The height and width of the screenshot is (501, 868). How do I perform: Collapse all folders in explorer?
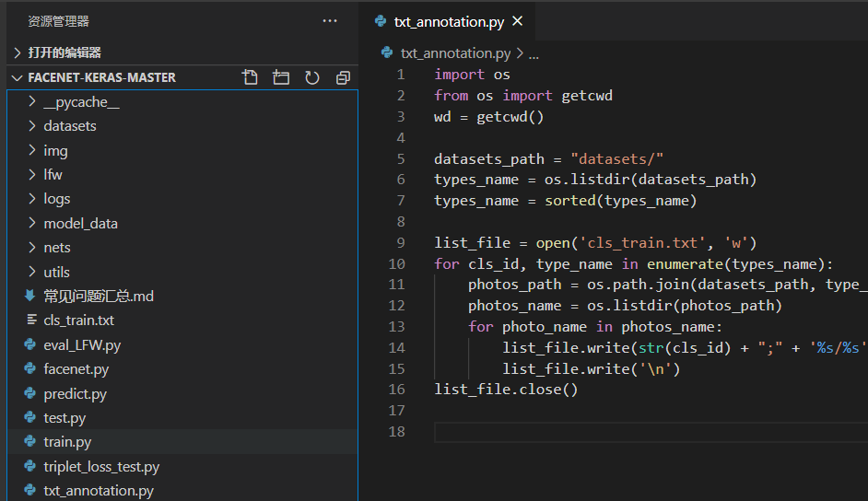(x=343, y=77)
